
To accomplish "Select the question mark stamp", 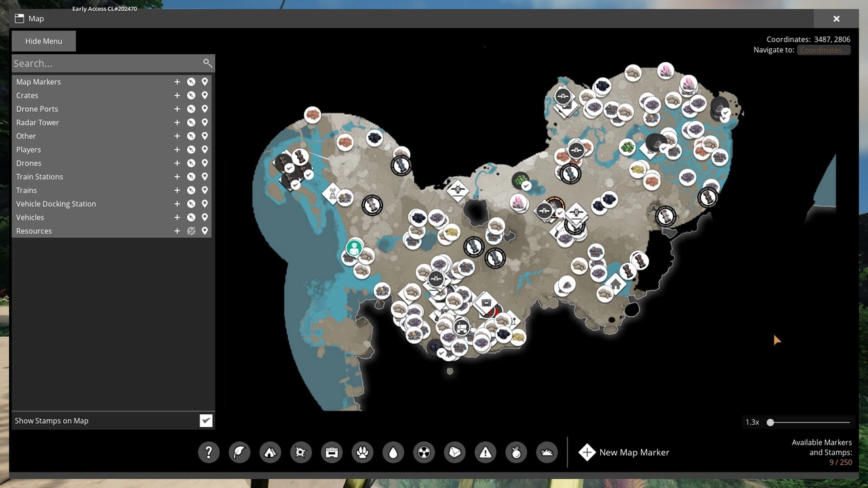I will (x=209, y=452).
